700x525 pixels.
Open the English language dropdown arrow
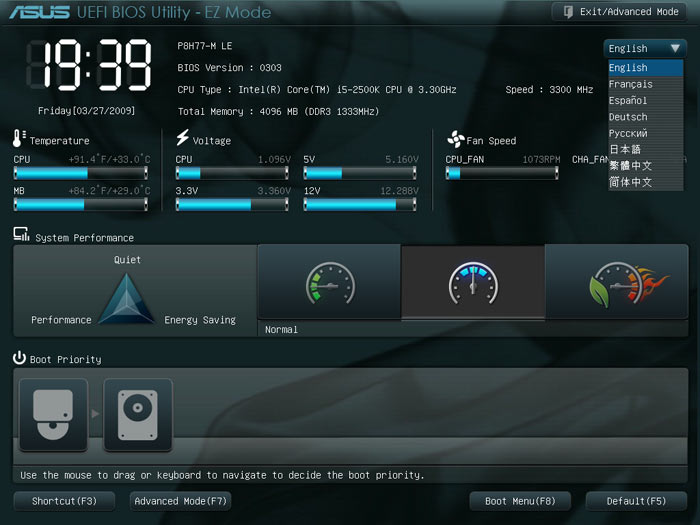point(675,48)
